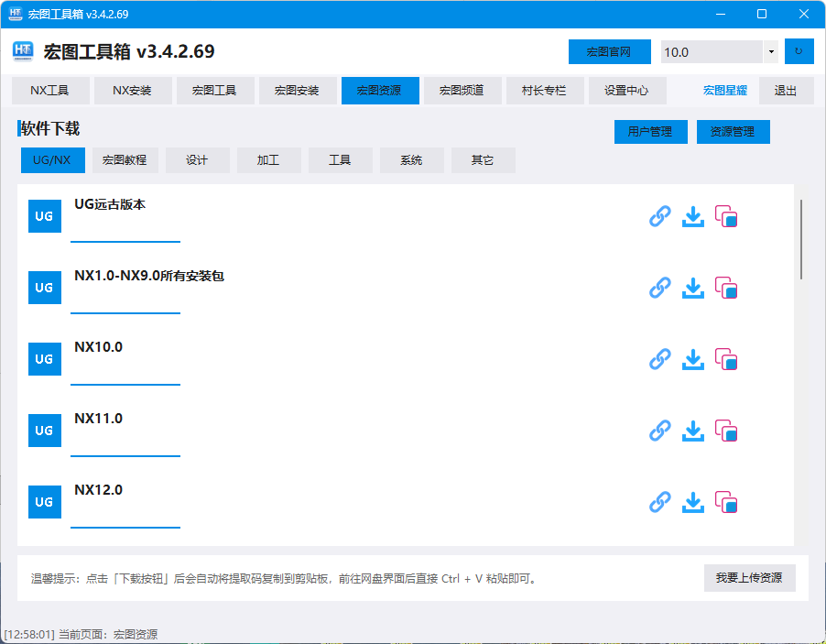The height and width of the screenshot is (644, 826).
Task: Copy icon for NX1.0-NX9.0所有安装包 row
Action: coord(726,288)
